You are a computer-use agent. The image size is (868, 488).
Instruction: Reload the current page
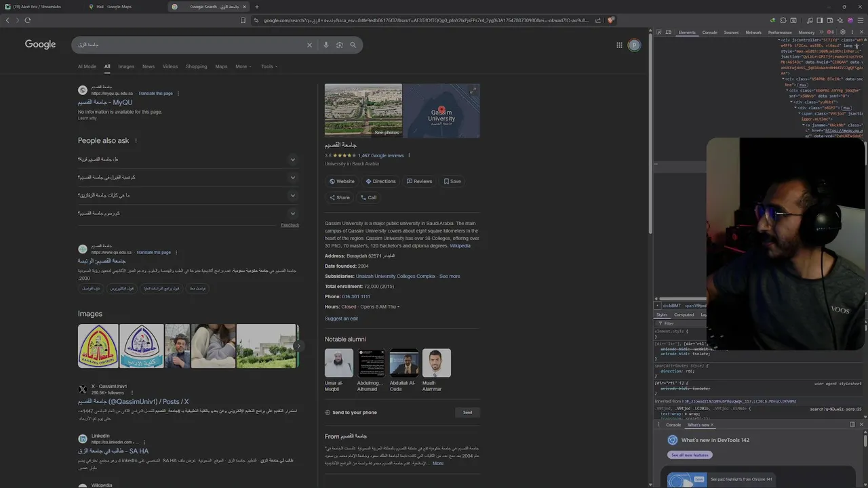28,20
